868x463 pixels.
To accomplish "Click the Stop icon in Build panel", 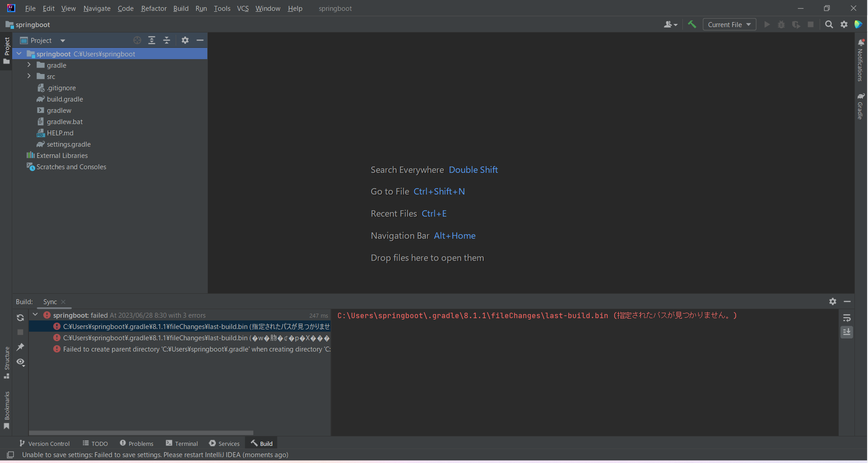I will 20,332.
